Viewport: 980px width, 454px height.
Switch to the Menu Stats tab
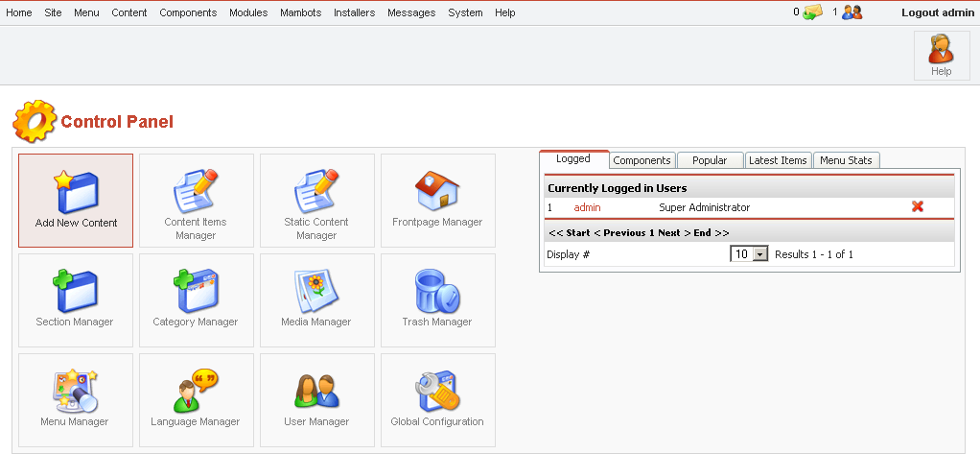pyautogui.click(x=846, y=160)
